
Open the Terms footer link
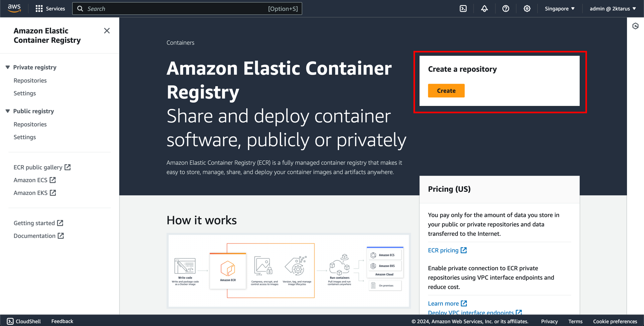pos(575,321)
